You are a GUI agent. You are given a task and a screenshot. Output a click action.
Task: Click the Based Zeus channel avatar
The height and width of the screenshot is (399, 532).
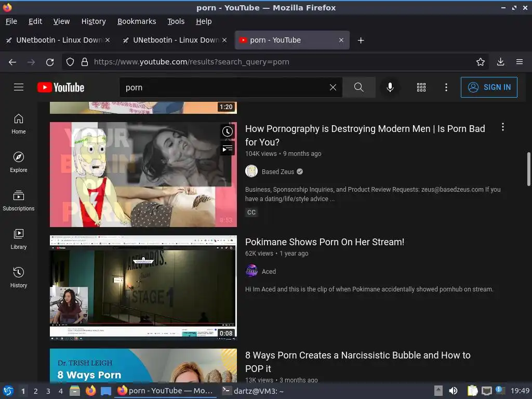point(251,171)
